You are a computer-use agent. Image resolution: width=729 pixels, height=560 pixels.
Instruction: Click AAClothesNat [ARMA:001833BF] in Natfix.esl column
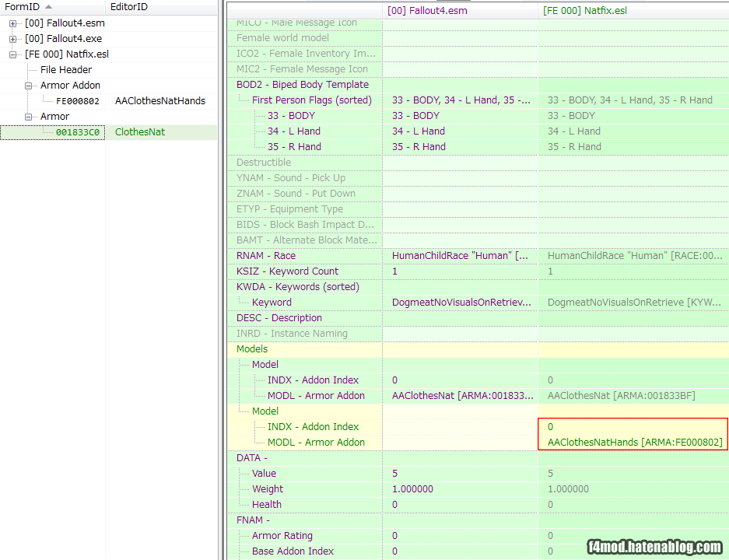click(x=621, y=395)
